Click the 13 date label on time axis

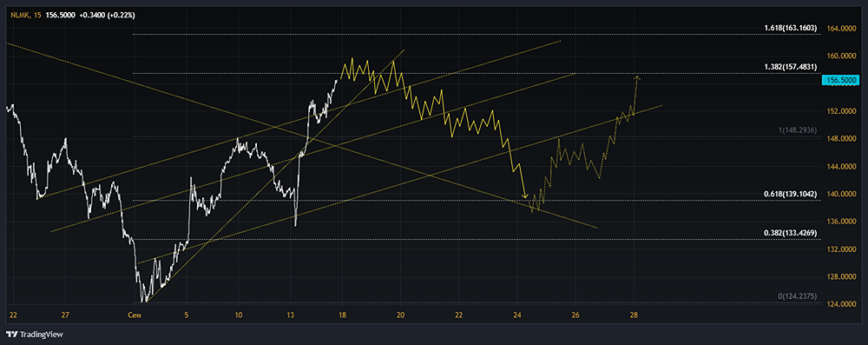click(x=290, y=315)
